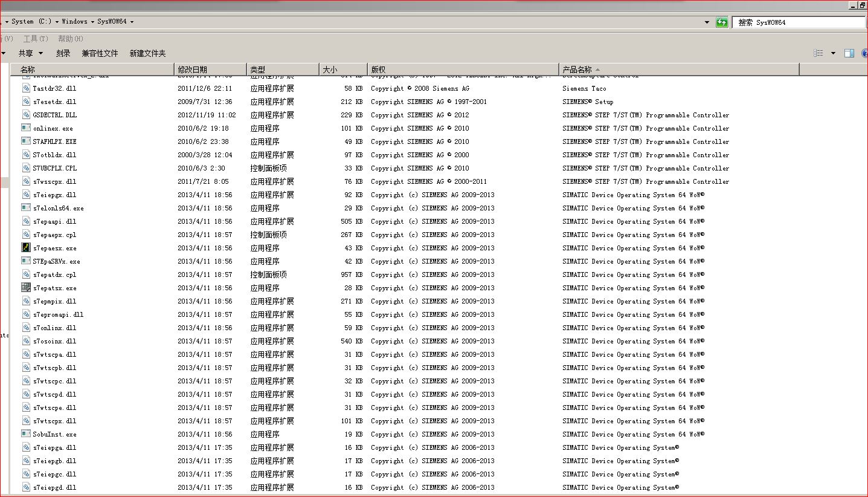Select the s7eiepga.dll file name
The image size is (868, 497).
point(55,447)
